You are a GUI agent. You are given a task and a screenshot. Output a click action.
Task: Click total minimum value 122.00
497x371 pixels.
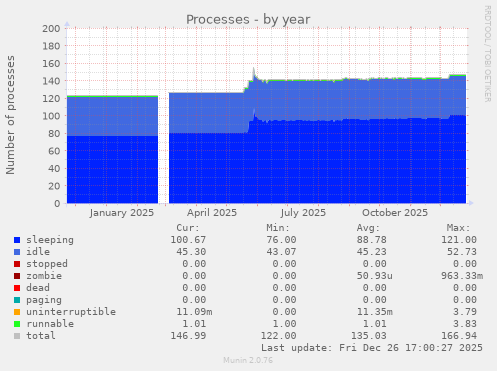click(278, 336)
